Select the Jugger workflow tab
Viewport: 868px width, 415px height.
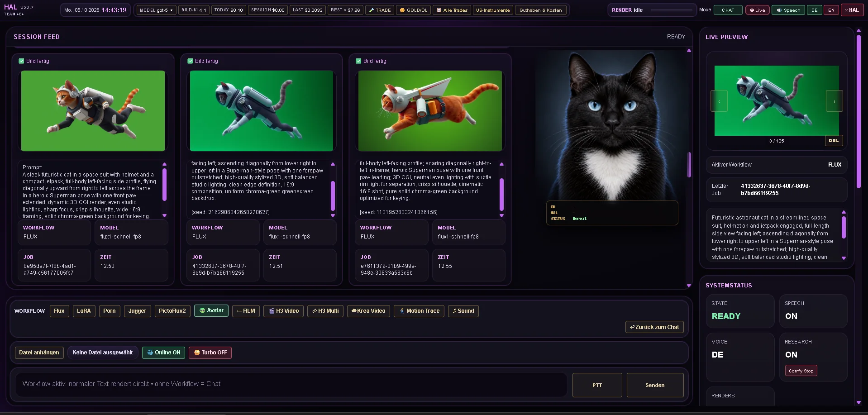(x=137, y=311)
